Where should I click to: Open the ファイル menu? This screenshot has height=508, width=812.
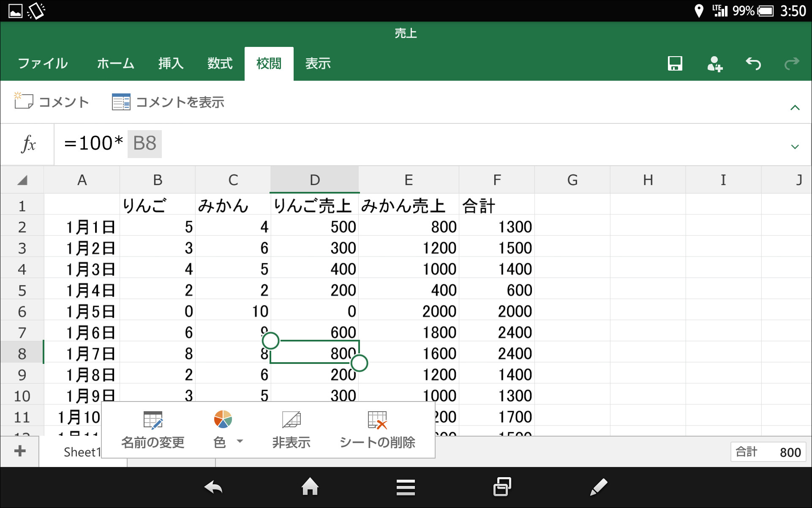click(42, 63)
